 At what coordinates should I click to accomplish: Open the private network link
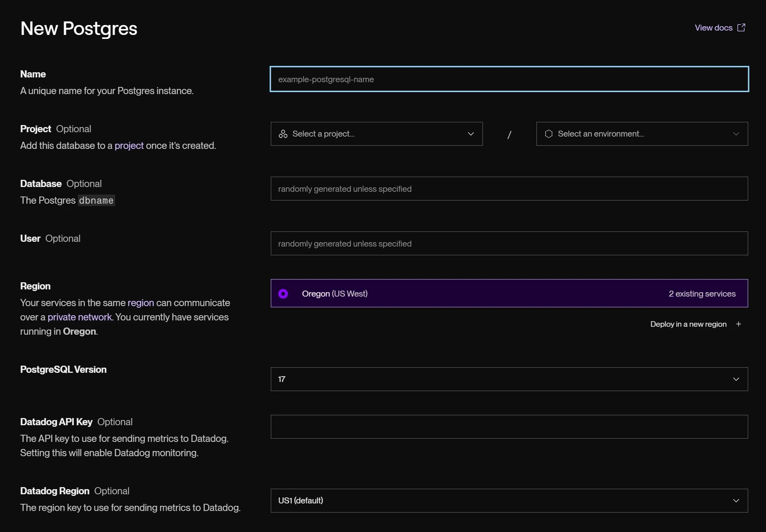(79, 317)
